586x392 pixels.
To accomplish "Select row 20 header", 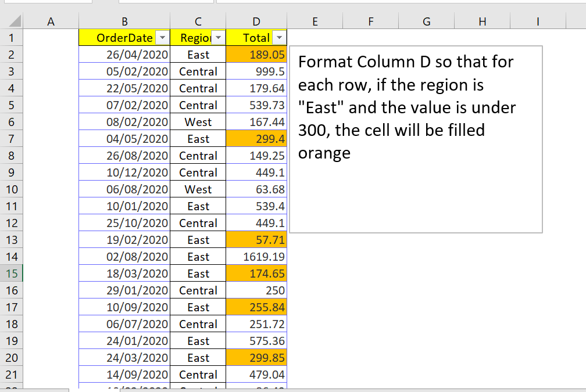I will point(11,358).
